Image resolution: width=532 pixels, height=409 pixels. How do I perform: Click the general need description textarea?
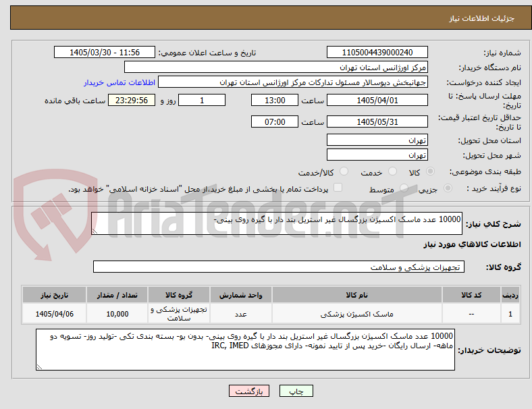[x=277, y=223]
